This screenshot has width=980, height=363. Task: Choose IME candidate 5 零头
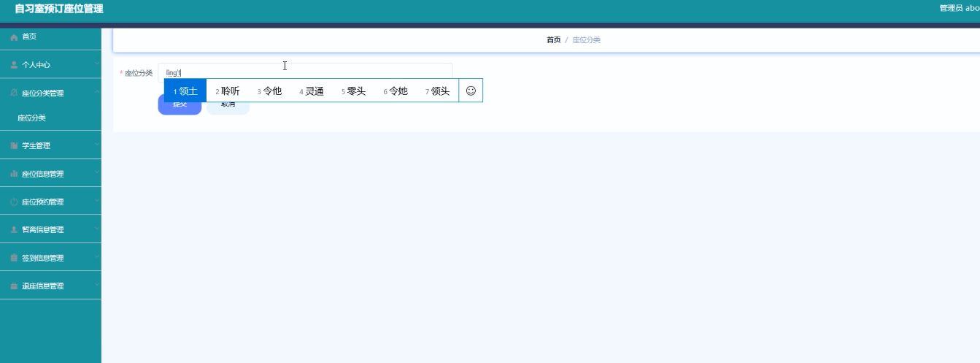pos(354,91)
